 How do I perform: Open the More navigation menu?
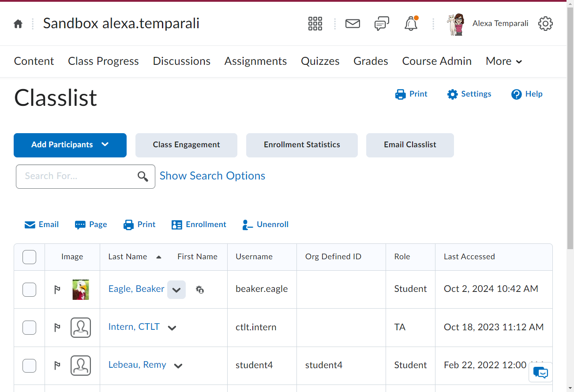click(504, 61)
